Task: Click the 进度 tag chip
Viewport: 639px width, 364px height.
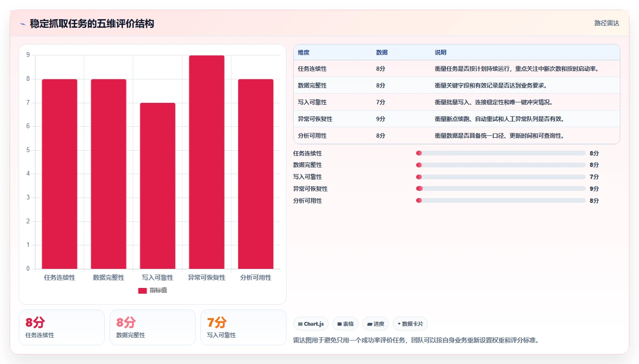Action: tap(375, 324)
